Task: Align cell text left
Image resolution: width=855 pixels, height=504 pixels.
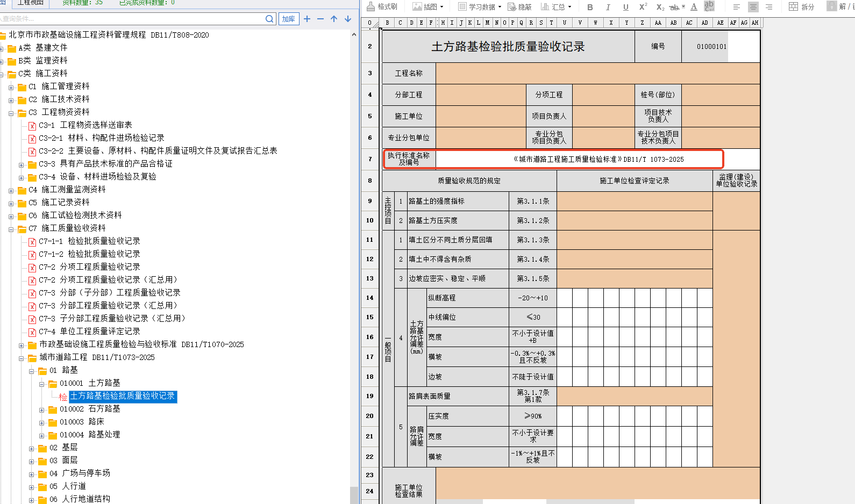Action: click(737, 7)
